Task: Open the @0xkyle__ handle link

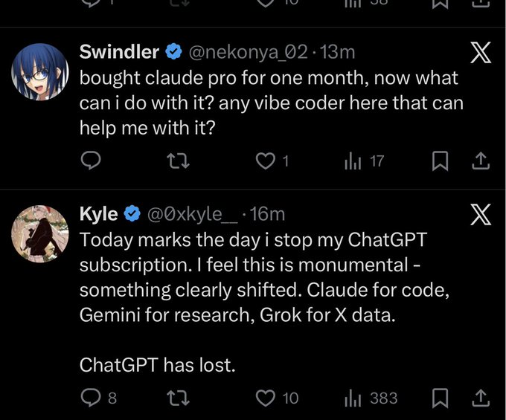Action: tap(193, 214)
